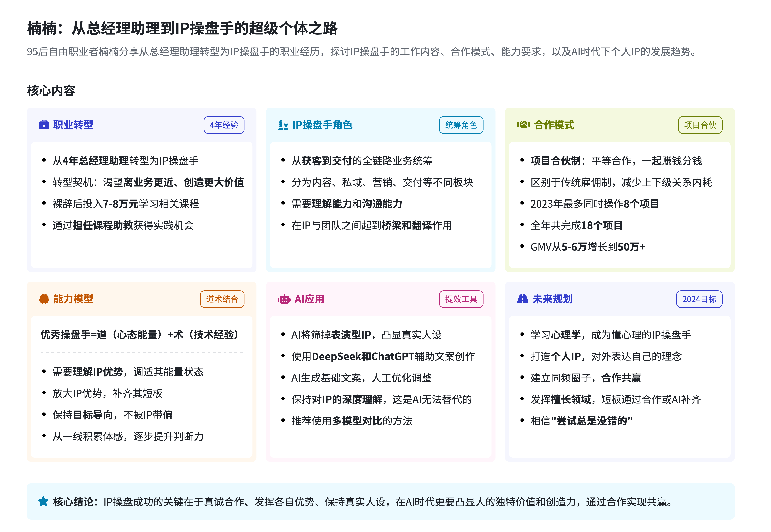Image resolution: width=771 pixels, height=532 pixels.
Task: Click the briefcase icon beside 职业转型
Action: [x=44, y=125]
